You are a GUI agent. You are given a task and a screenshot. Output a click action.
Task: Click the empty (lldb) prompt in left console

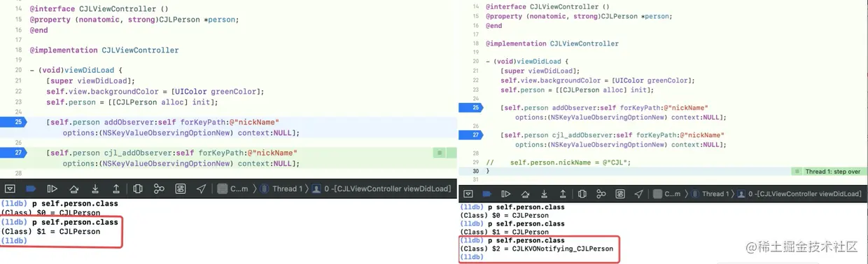tap(14, 241)
